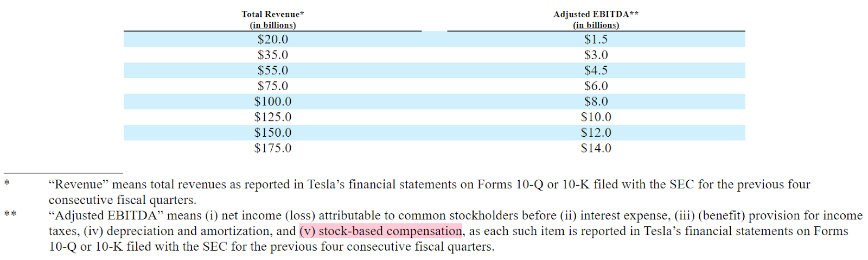Click the single asterisk footnote marker
Screen dimensions: 868x260
7,183
